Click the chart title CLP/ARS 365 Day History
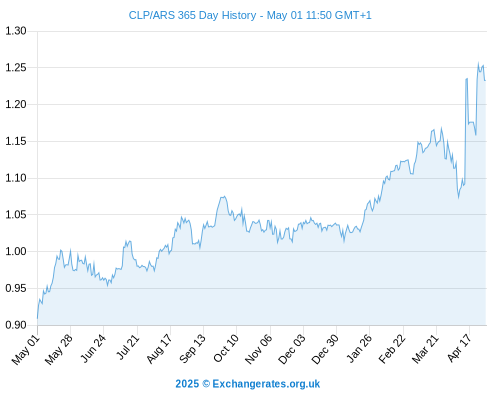 point(192,15)
